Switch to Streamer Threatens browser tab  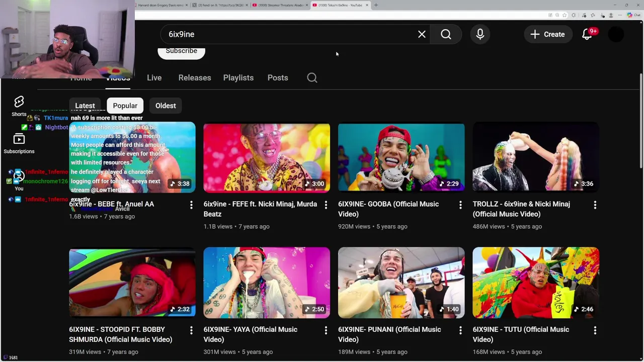pos(280,5)
